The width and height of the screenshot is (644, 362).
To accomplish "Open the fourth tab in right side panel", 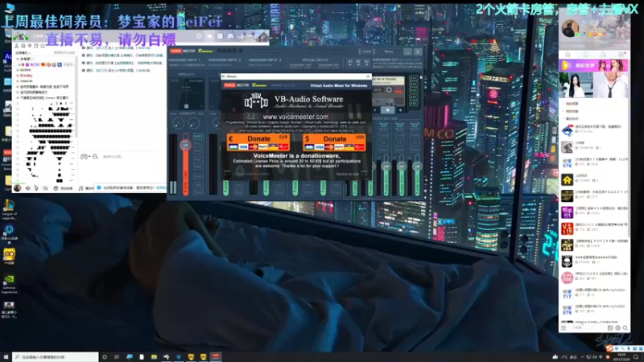I will coord(621,55).
